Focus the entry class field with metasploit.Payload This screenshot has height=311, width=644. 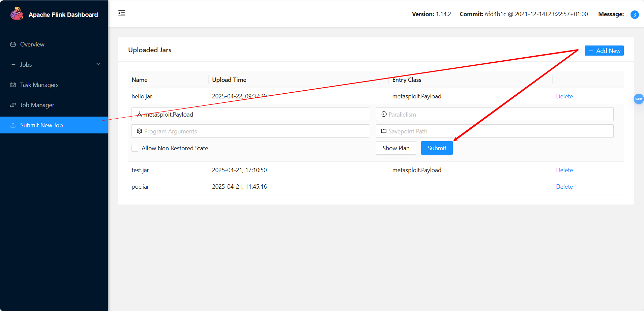coord(250,114)
